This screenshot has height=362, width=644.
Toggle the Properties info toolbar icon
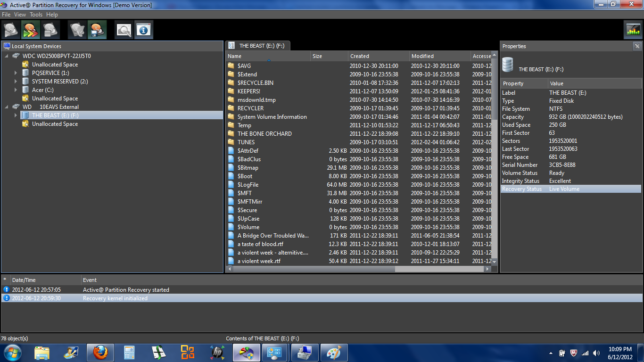coord(144,30)
